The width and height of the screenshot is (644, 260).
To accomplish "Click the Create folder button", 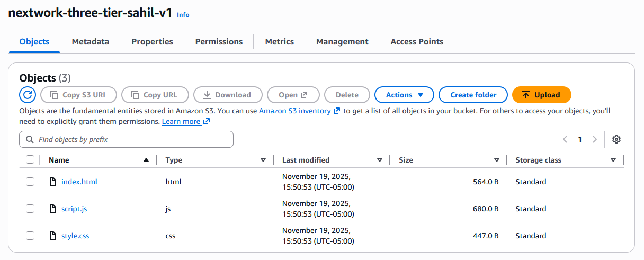I will pyautogui.click(x=473, y=95).
